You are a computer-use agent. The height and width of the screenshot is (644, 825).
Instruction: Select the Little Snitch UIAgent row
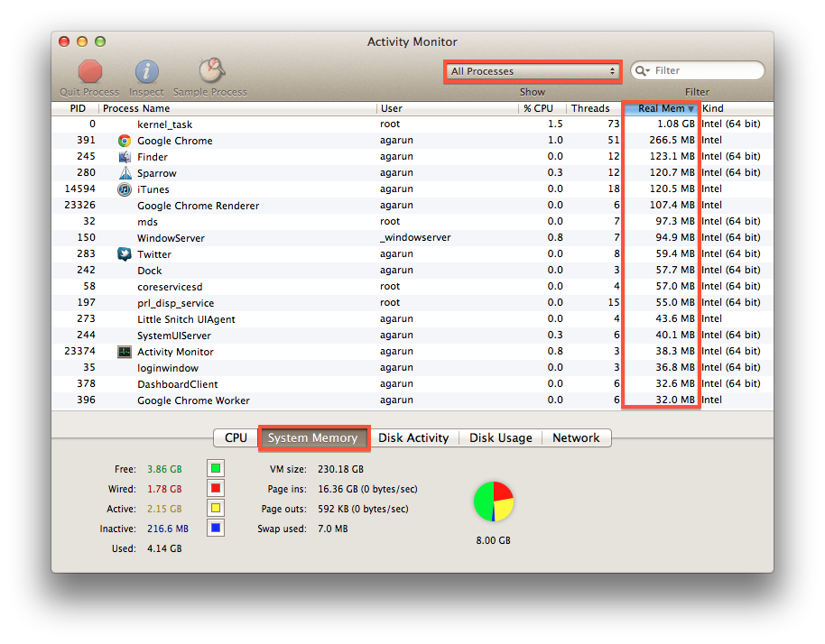click(x=412, y=319)
